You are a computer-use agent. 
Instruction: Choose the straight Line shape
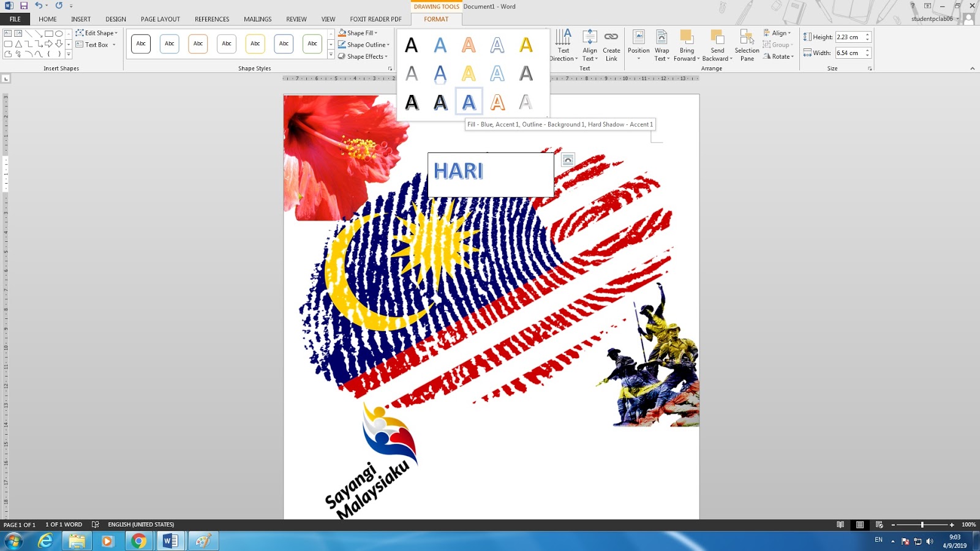[x=28, y=34]
